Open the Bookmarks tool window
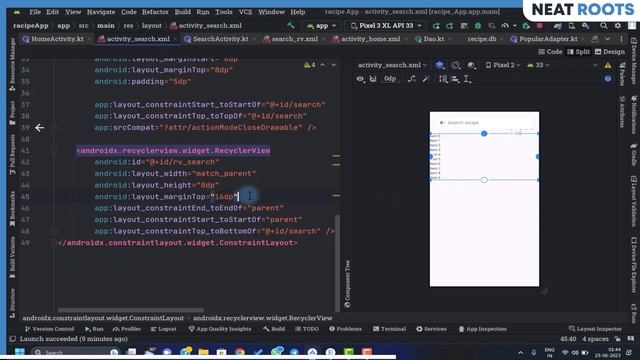 coord(12,209)
